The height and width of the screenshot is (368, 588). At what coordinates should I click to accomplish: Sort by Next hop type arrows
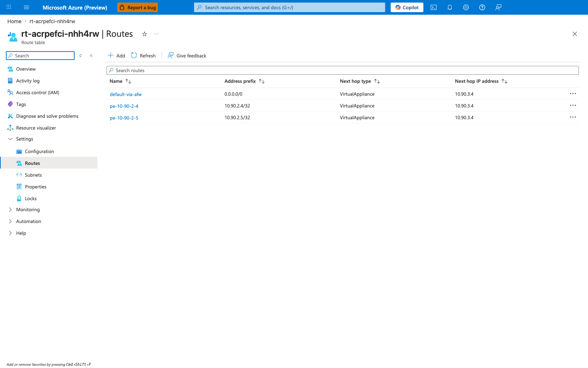point(377,81)
